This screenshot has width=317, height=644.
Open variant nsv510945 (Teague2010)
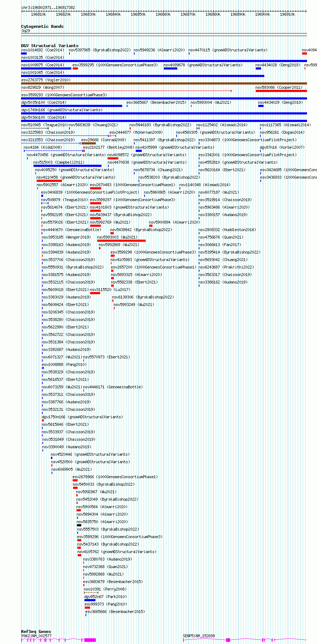click(x=45, y=125)
